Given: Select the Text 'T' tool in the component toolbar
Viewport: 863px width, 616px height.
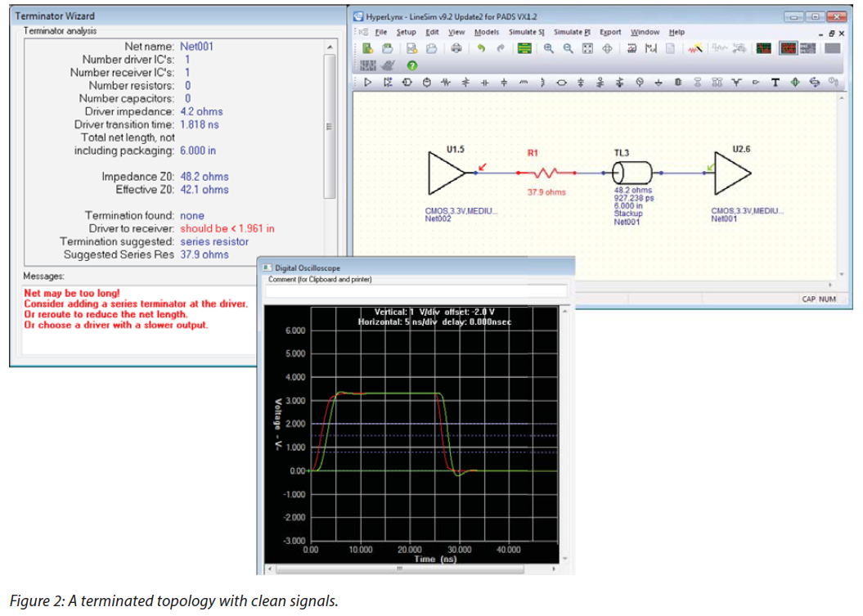Looking at the screenshot, I should click(x=774, y=83).
